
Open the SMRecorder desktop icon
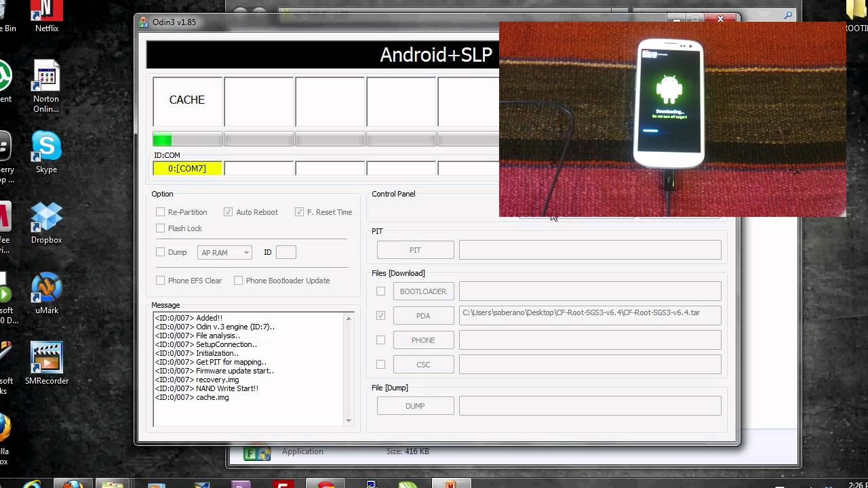(x=46, y=364)
